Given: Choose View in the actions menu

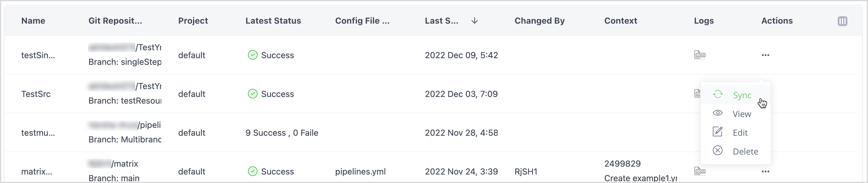Looking at the screenshot, I should click(741, 114).
